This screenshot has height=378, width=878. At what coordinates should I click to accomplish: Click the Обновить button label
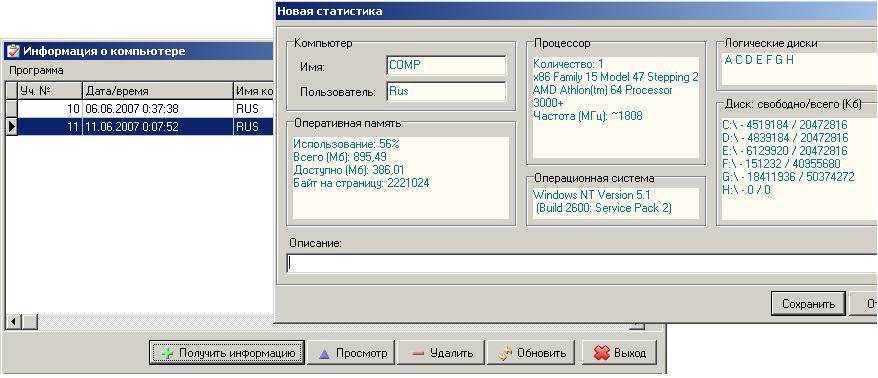[541, 353]
